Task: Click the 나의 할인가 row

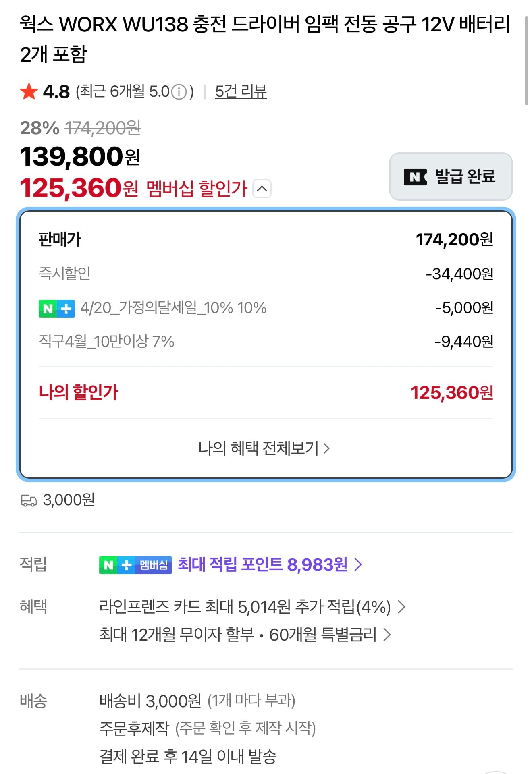Action: 266,392
